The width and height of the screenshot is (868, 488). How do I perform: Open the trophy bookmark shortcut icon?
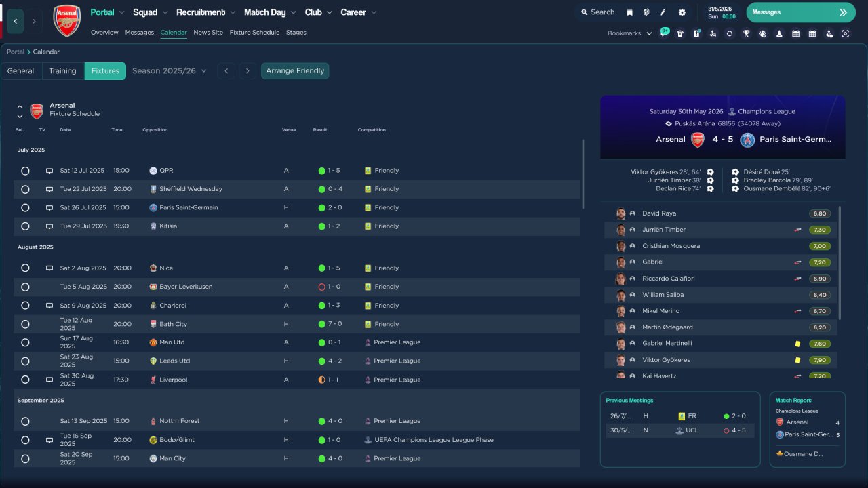[x=746, y=33]
